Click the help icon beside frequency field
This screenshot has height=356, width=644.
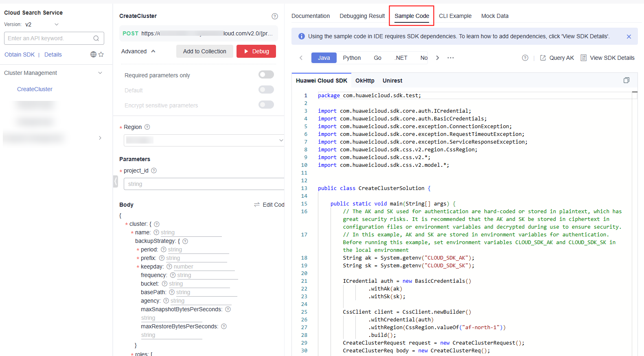(x=173, y=275)
